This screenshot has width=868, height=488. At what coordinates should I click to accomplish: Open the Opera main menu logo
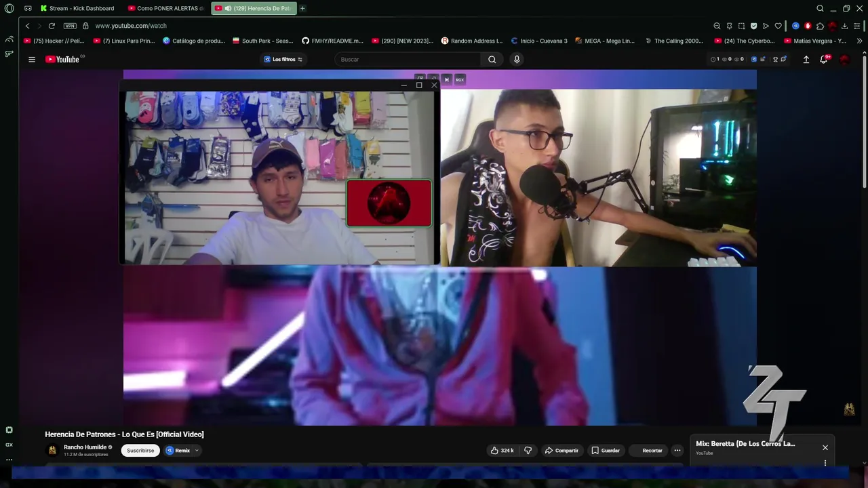pos(9,8)
